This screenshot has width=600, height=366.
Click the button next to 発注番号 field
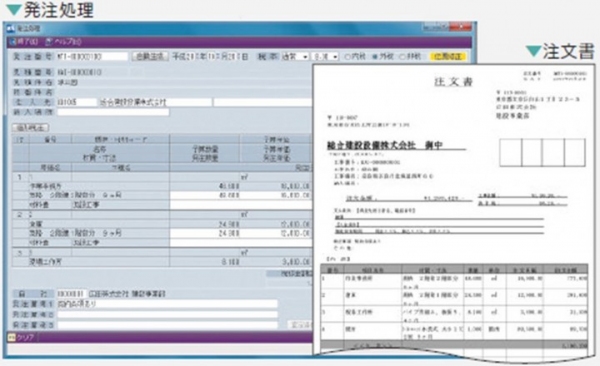click(x=150, y=57)
